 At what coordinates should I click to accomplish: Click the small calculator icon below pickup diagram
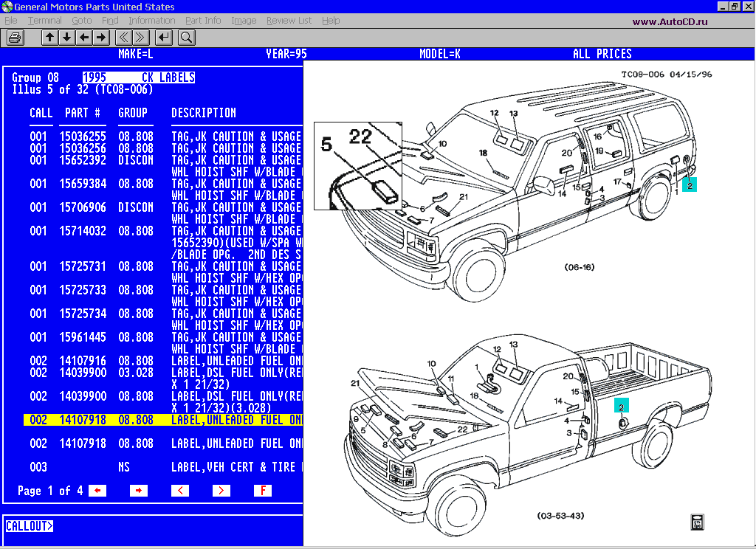[x=697, y=522]
